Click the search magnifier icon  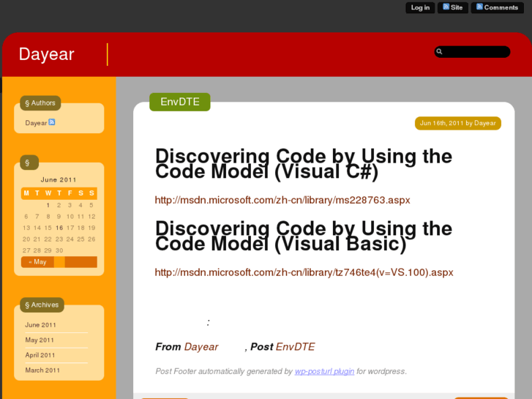pos(439,52)
